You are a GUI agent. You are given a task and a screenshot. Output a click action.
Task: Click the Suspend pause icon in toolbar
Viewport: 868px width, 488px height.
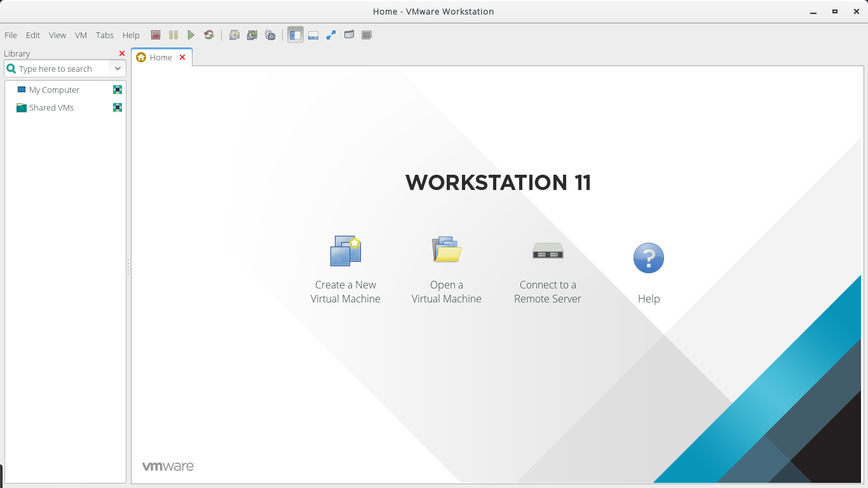tap(173, 35)
